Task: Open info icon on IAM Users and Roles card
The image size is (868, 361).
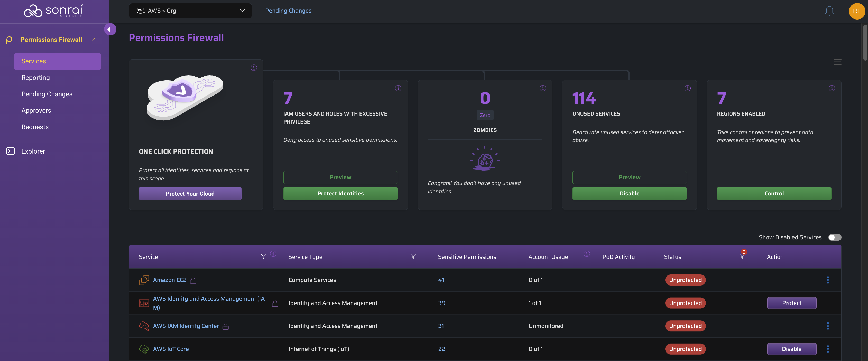Action: [398, 88]
